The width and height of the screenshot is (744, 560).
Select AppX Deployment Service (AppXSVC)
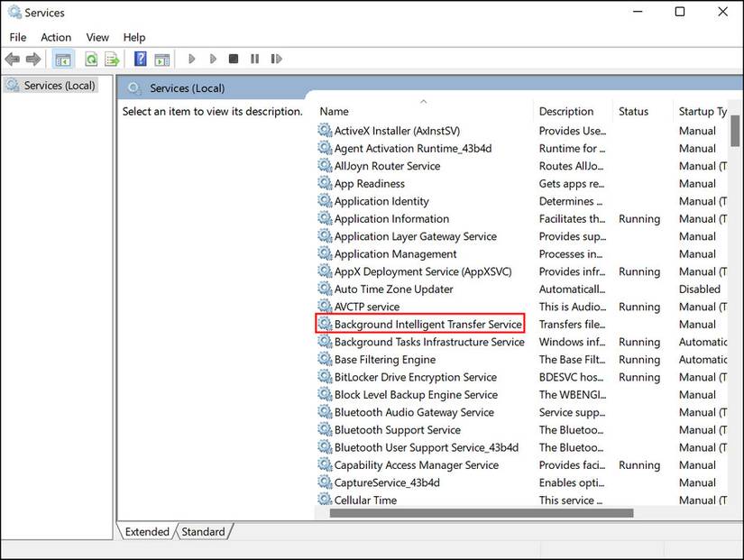[x=423, y=271]
